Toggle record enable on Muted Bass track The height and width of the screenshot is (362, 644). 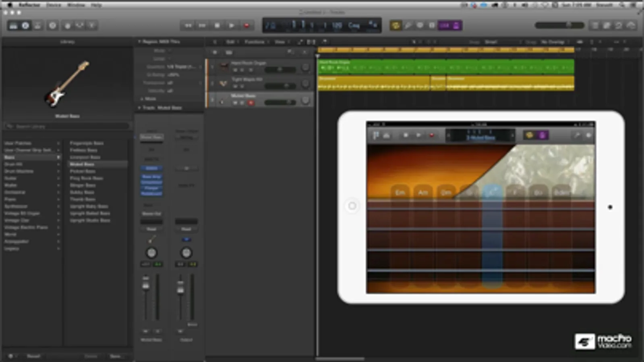tap(251, 103)
